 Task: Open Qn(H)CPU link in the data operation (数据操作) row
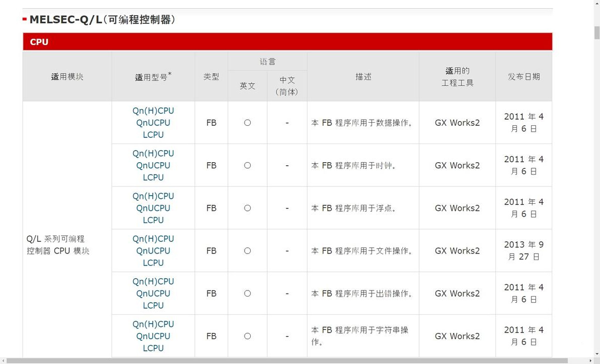(x=153, y=111)
